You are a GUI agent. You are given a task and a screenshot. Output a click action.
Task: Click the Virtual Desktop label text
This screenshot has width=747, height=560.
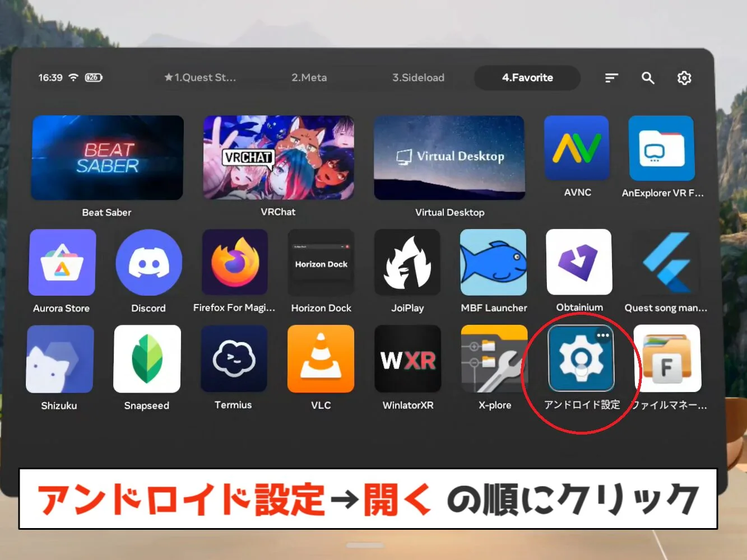[x=450, y=212]
